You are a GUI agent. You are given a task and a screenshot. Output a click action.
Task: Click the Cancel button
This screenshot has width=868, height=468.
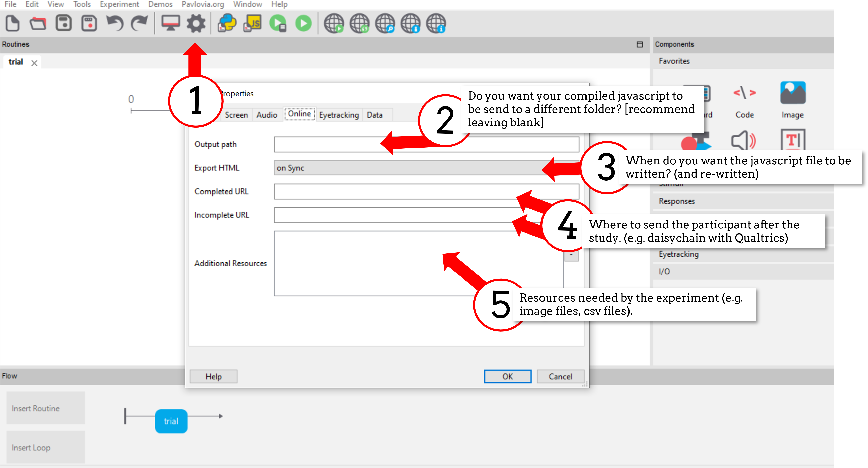[560, 376]
